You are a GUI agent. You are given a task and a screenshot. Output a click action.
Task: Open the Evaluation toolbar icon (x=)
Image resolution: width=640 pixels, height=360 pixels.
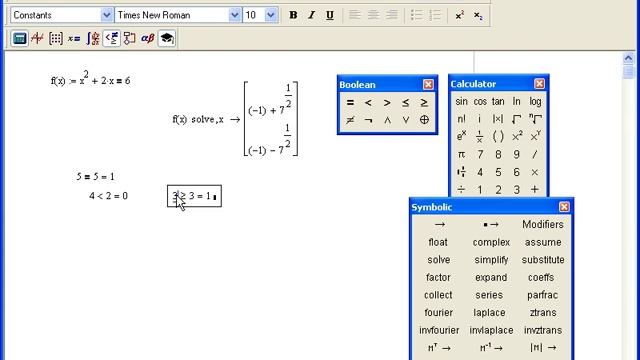74,38
